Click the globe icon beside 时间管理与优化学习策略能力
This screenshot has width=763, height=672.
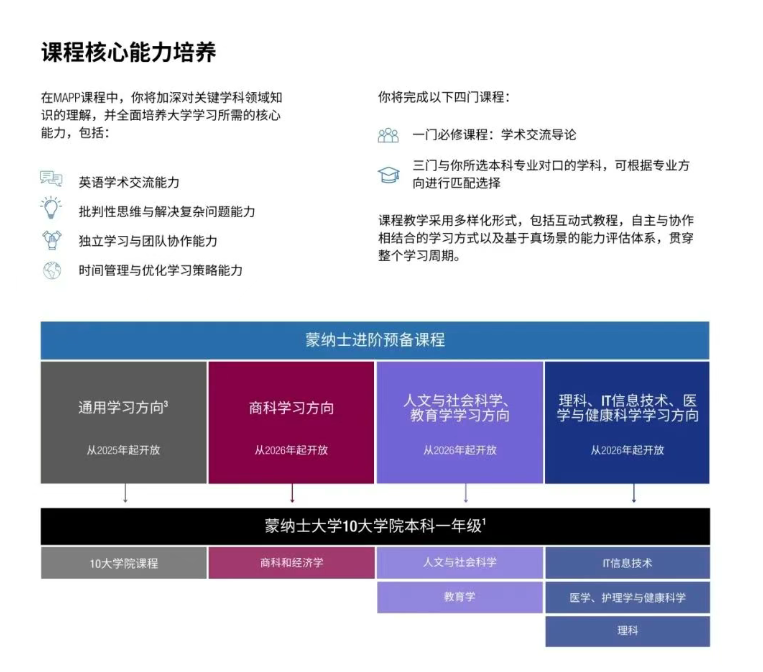coord(51,270)
